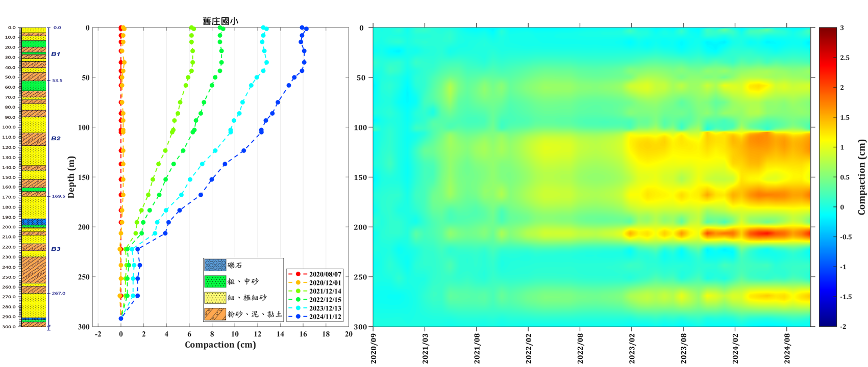This screenshot has height=367, width=868.
Task: Click the chart title 舊庄國小
Action: point(220,21)
